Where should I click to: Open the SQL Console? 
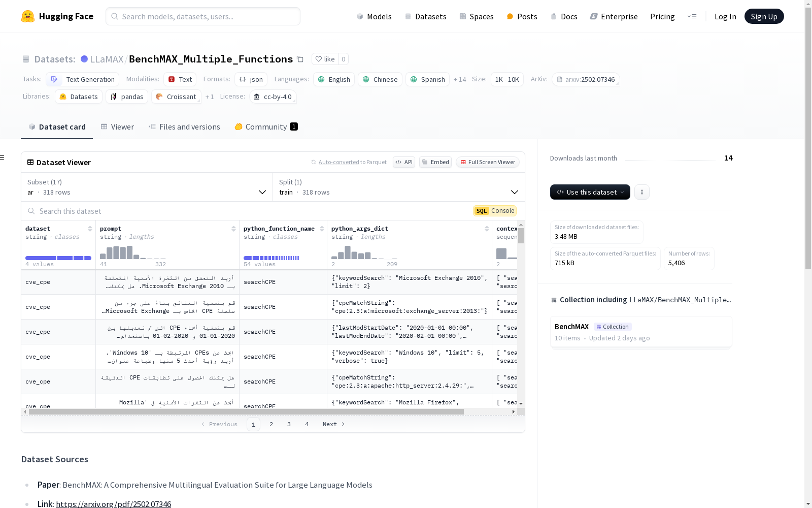[495, 211]
